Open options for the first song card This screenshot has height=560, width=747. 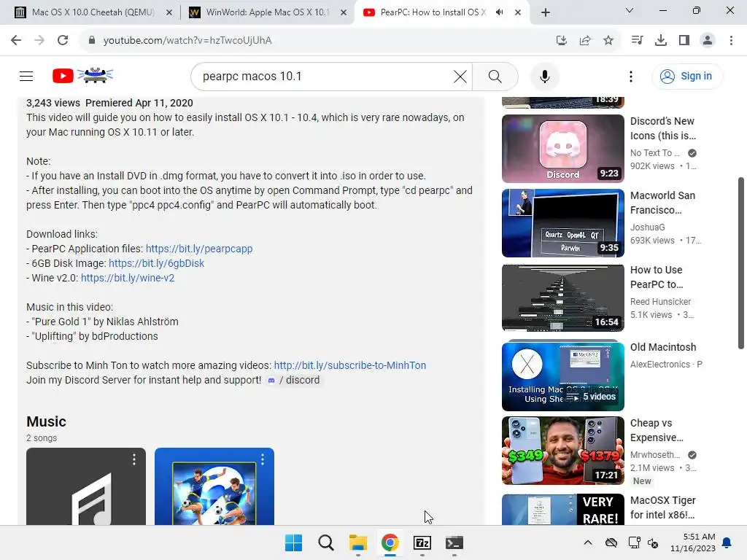(134, 459)
